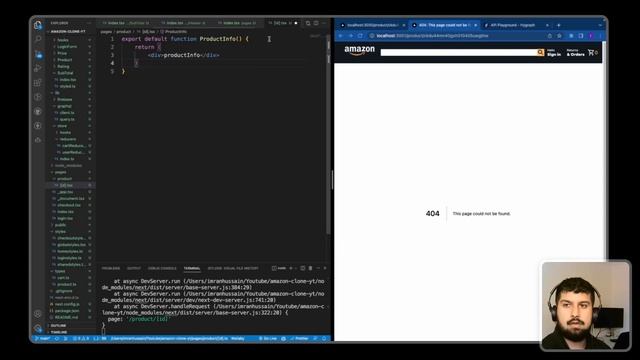640x360 pixels.
Task: Open the checkout.tsx file
Action: 70,205
